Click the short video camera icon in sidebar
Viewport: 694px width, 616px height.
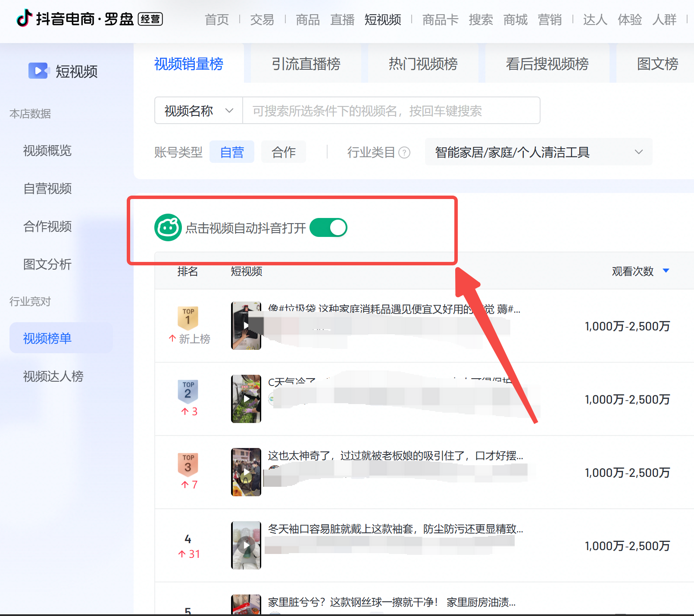(38, 71)
